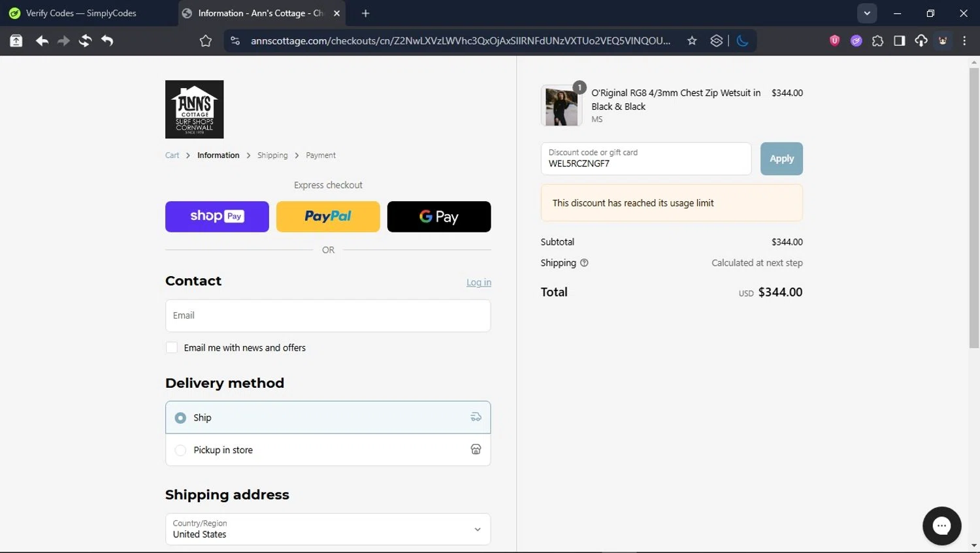
Task: Click the scrollbar down arrow
Action: click(974, 546)
